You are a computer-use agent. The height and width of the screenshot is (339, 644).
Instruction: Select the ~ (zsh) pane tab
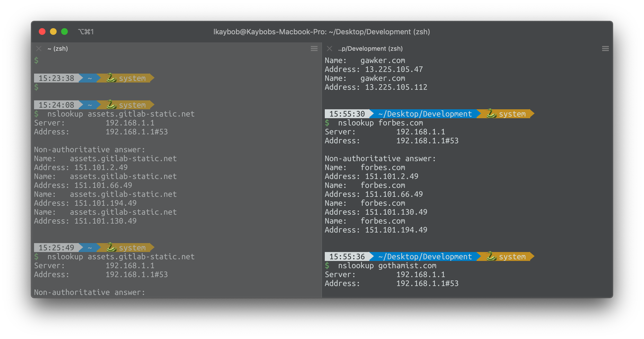point(57,49)
